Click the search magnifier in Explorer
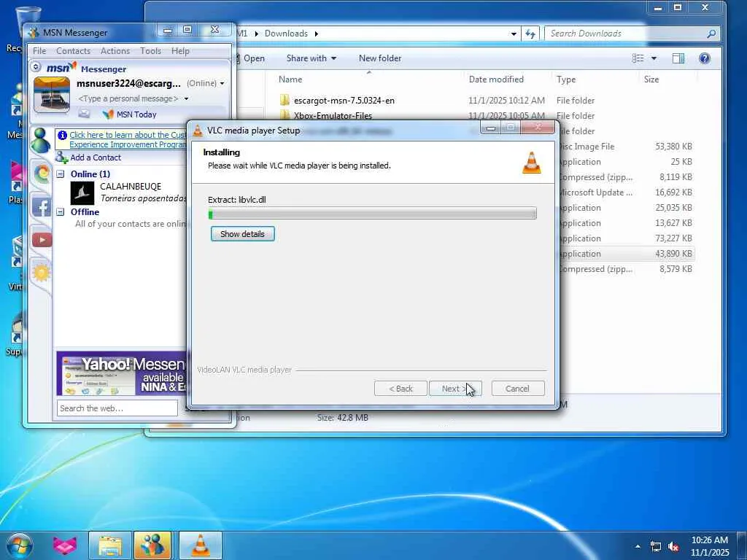The width and height of the screenshot is (747, 560). (711, 34)
